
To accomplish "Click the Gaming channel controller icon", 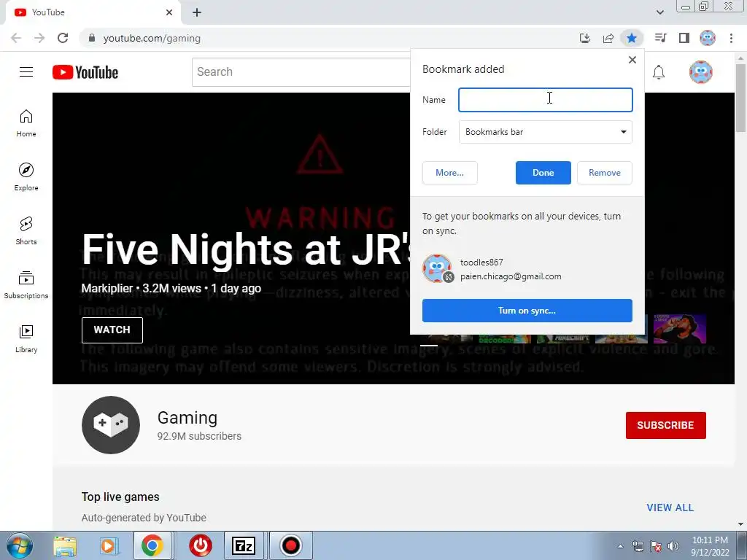I will pyautogui.click(x=111, y=425).
